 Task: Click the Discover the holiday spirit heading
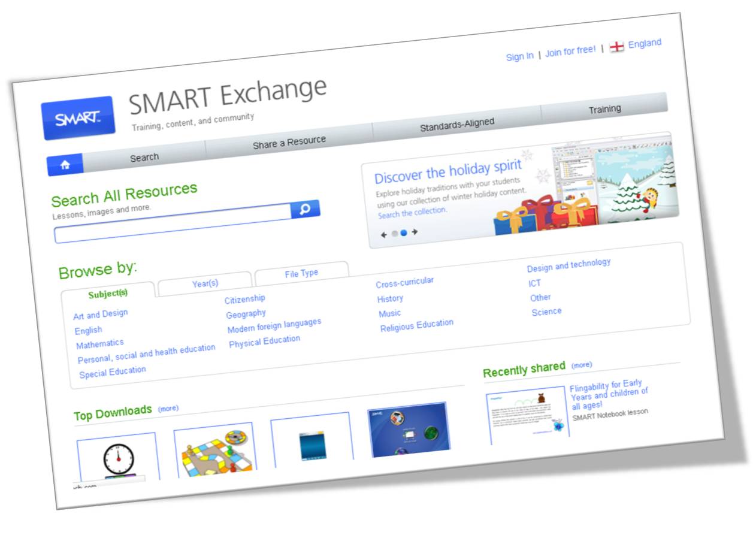(x=449, y=173)
